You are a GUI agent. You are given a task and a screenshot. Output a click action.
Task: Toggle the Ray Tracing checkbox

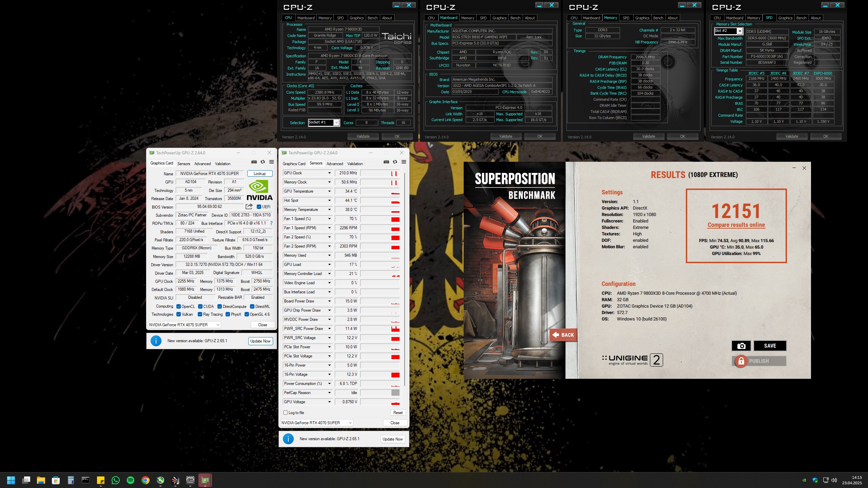click(x=200, y=314)
